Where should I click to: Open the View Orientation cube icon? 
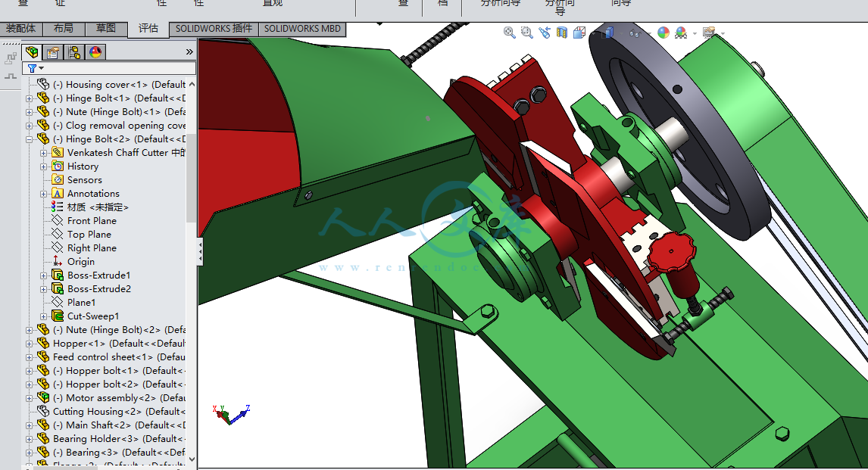pos(579,33)
